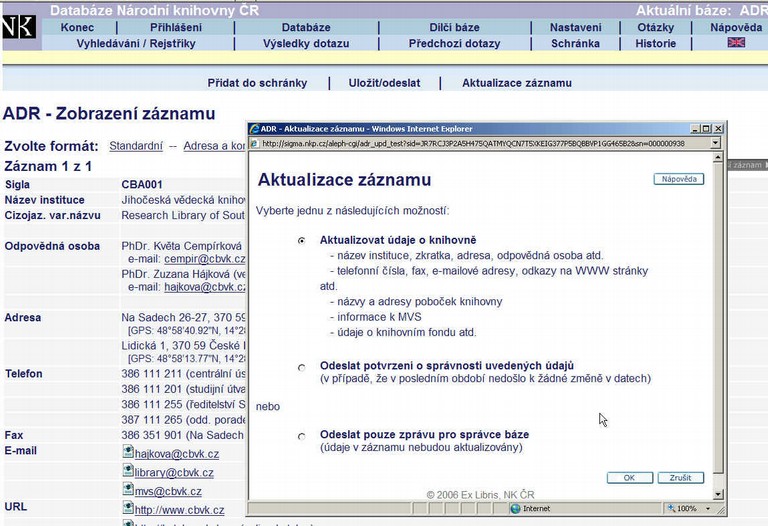Click Aktualizace záznamu link

click(x=517, y=83)
